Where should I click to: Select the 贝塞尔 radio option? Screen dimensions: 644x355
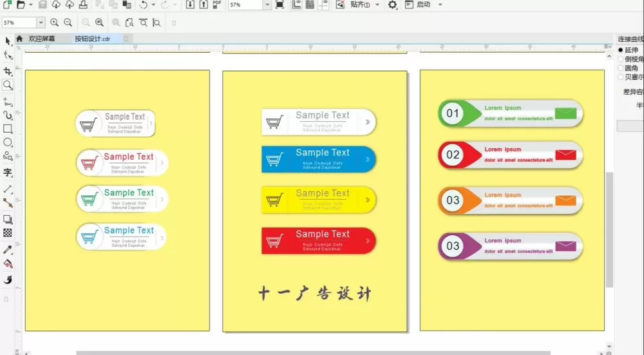[621, 77]
